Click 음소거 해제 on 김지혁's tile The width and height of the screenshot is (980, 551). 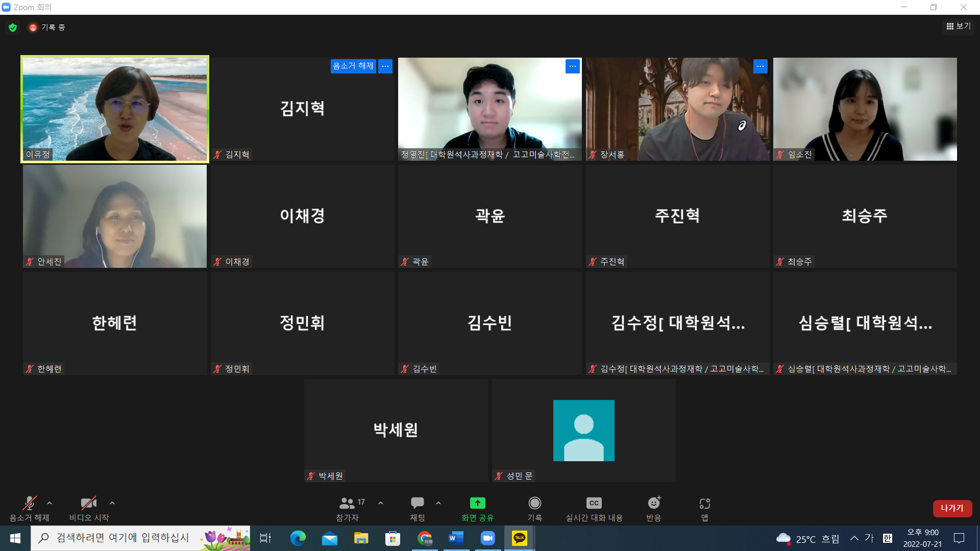point(353,66)
